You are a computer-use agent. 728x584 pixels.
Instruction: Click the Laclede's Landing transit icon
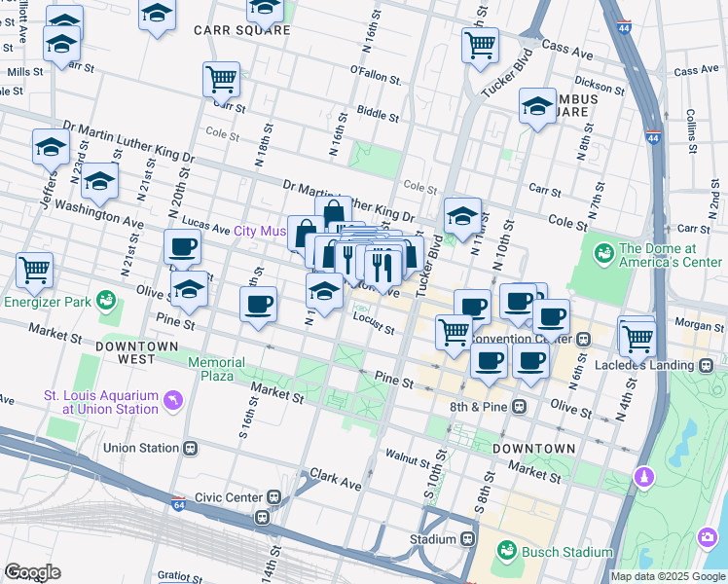pyautogui.click(x=707, y=365)
